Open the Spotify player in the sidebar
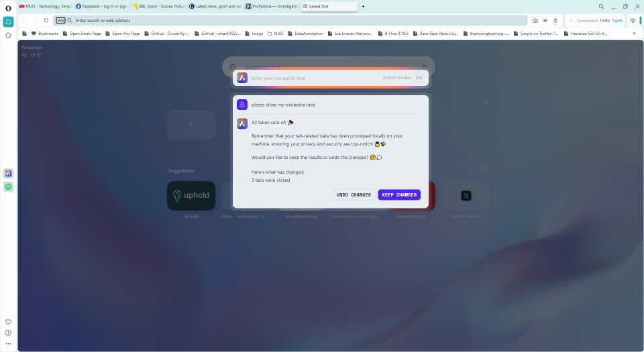Image resolution: width=644 pixels, height=352 pixels. [8, 186]
